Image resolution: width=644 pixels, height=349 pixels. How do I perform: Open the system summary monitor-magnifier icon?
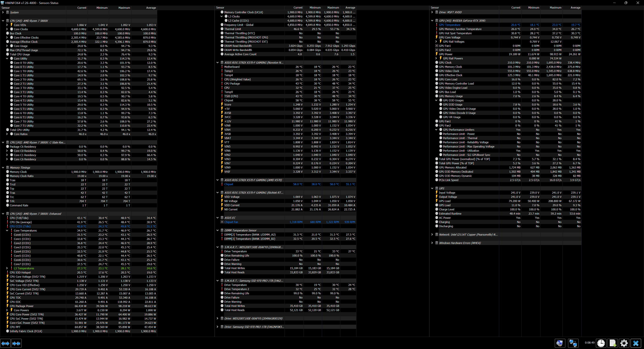[x=560, y=343]
